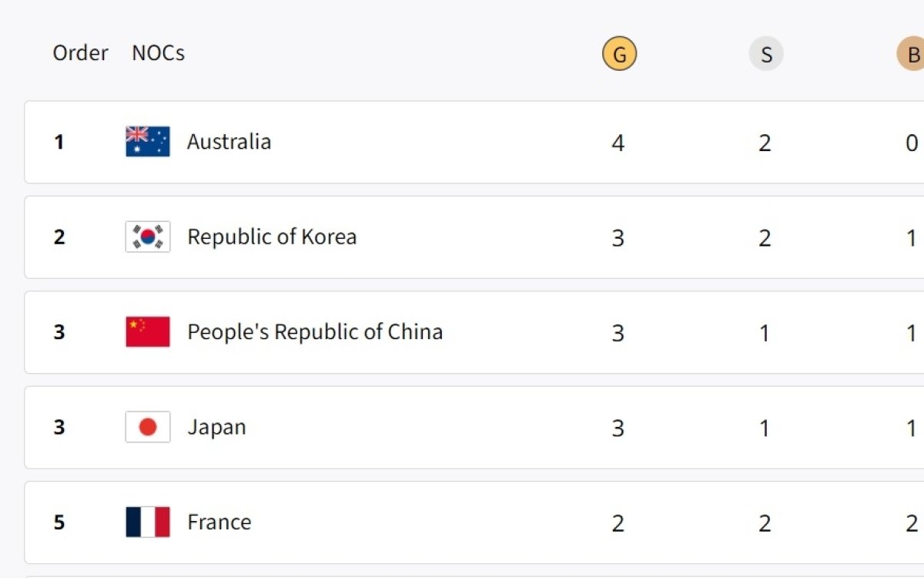
Task: Open the Australia team link
Action: click(x=229, y=142)
